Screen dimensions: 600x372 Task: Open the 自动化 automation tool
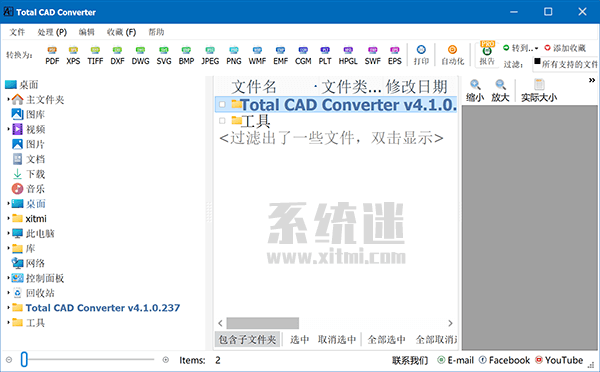452,55
